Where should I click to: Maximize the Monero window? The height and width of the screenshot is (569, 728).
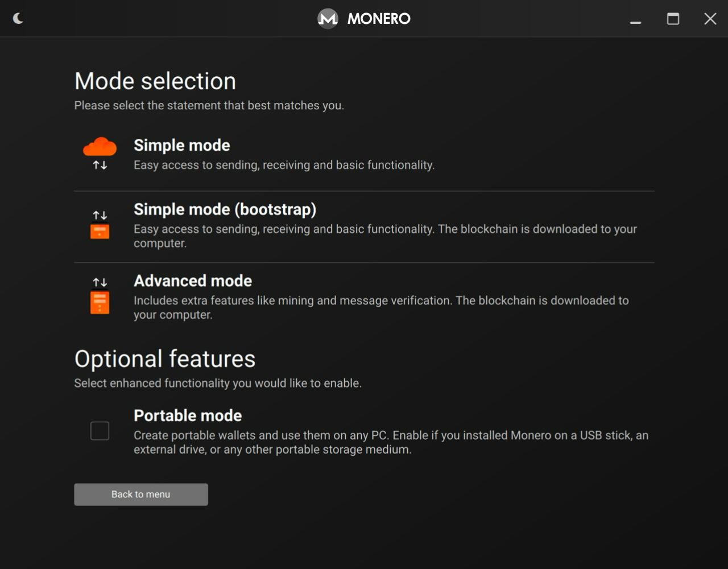click(x=673, y=19)
